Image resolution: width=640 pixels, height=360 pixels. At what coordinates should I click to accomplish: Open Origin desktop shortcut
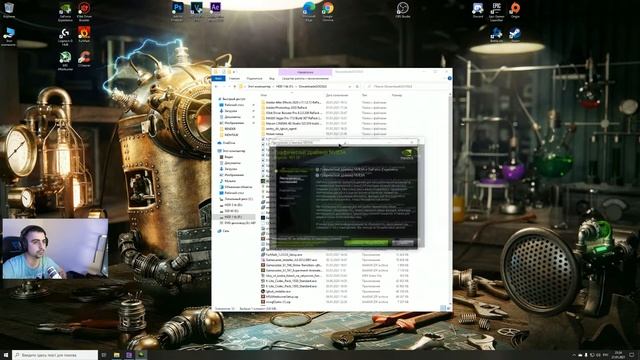pos(515,10)
